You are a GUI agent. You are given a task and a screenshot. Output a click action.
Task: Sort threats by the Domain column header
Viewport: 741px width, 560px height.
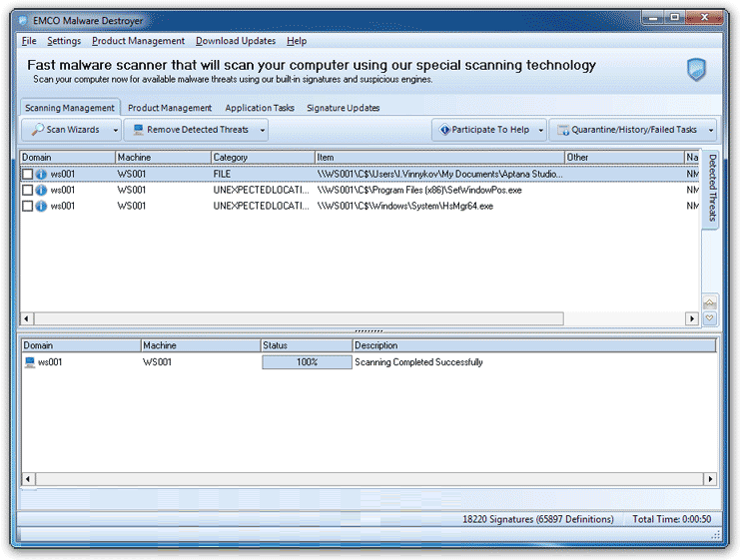point(68,158)
